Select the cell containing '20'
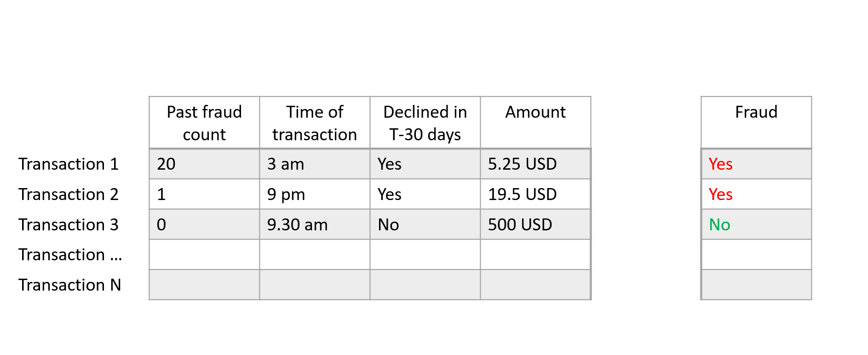The image size is (868, 355). click(x=204, y=164)
